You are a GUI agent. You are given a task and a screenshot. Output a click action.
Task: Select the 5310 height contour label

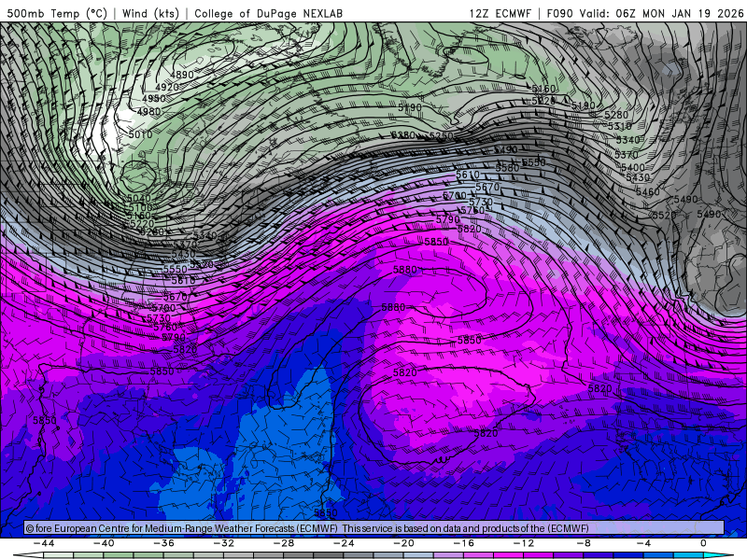click(620, 126)
